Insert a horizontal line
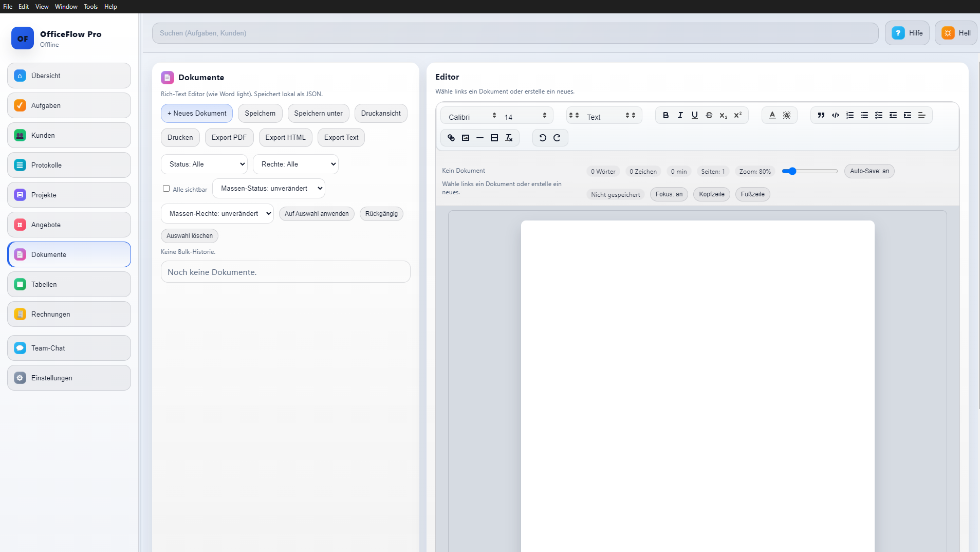The image size is (980, 552). point(479,138)
